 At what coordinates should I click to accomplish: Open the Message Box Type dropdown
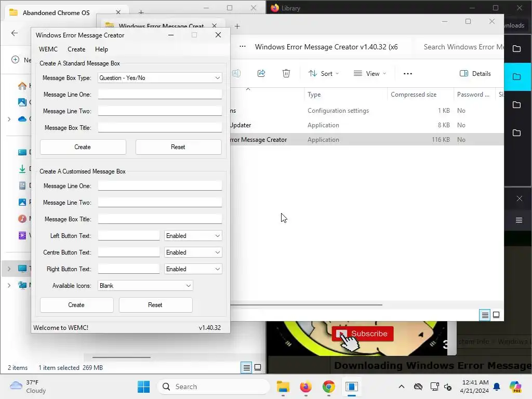(160, 78)
